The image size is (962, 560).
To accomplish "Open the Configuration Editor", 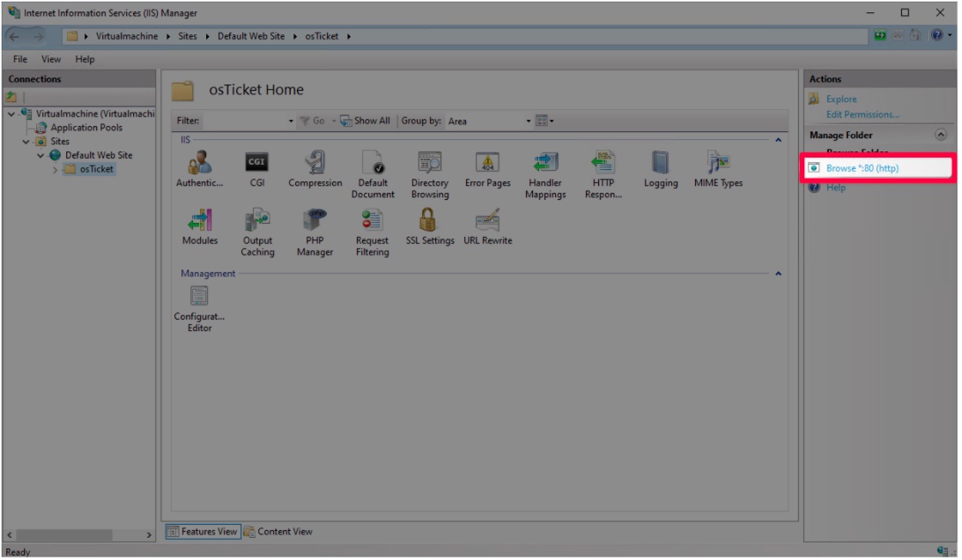I will 199,308.
